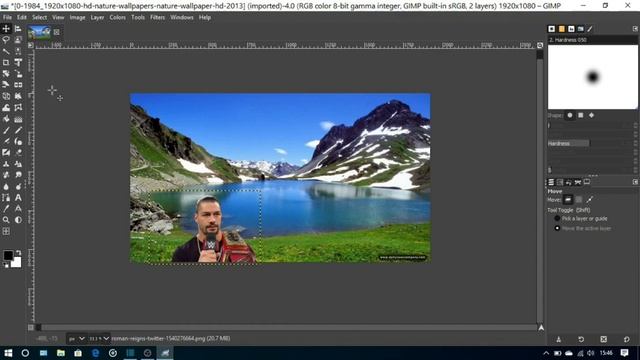Open the Tools menu

[x=138, y=18]
